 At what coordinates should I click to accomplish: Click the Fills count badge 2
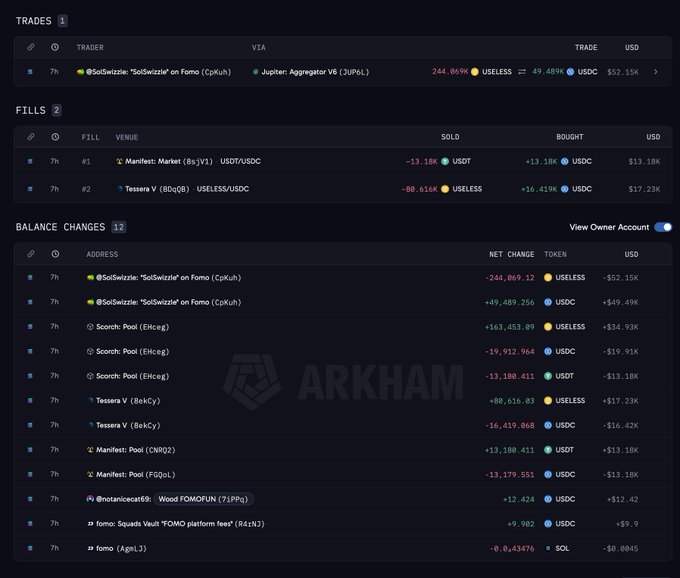click(x=56, y=110)
